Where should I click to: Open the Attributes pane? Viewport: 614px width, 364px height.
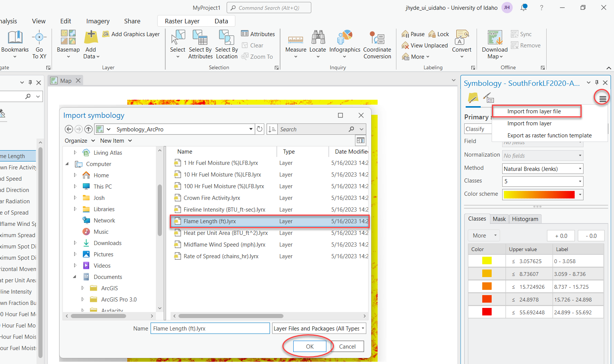tap(258, 34)
